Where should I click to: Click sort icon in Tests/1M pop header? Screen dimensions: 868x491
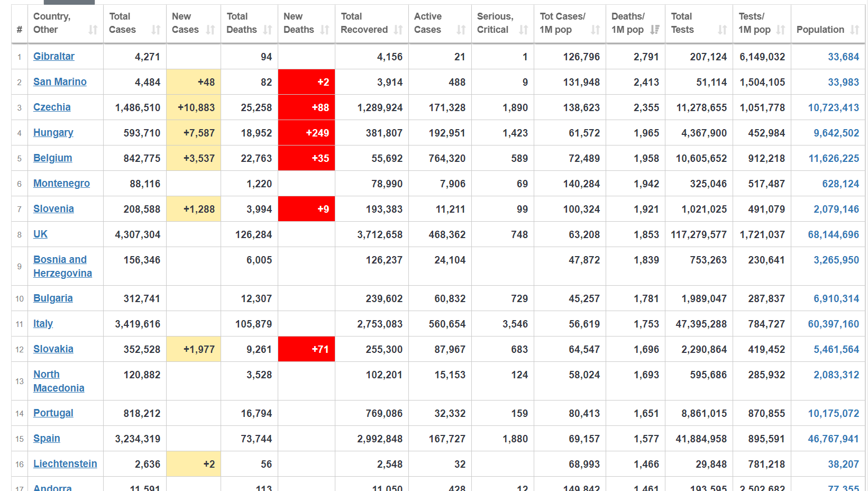tap(781, 30)
